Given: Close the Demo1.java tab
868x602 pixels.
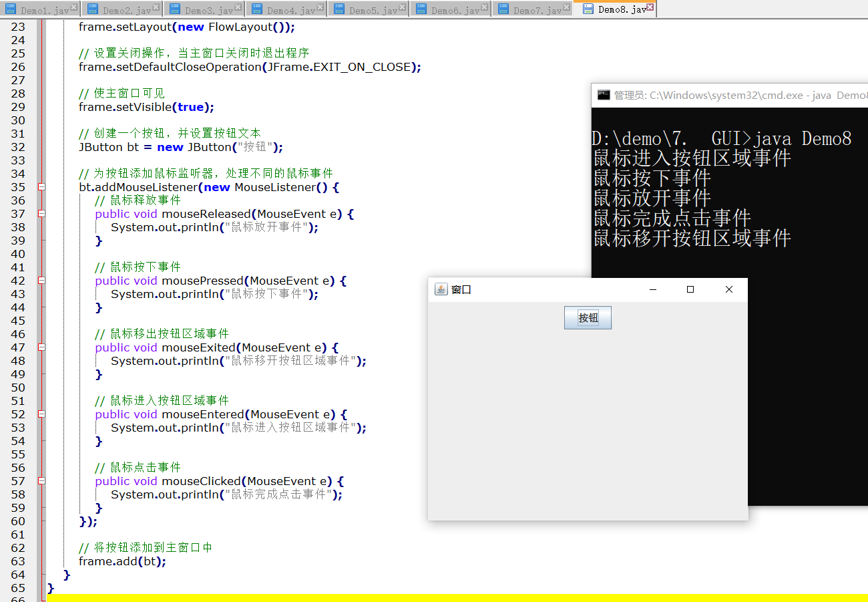Looking at the screenshot, I should click(x=73, y=8).
